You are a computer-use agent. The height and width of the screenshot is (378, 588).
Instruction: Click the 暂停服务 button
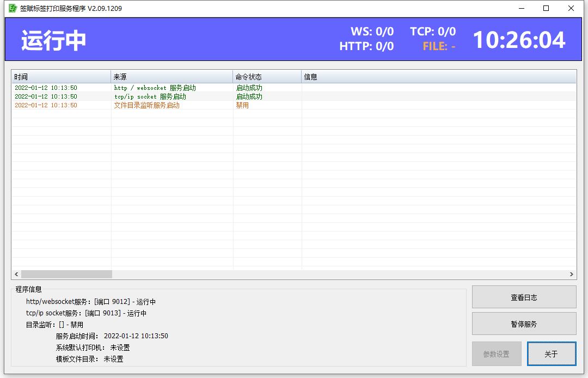click(x=524, y=324)
